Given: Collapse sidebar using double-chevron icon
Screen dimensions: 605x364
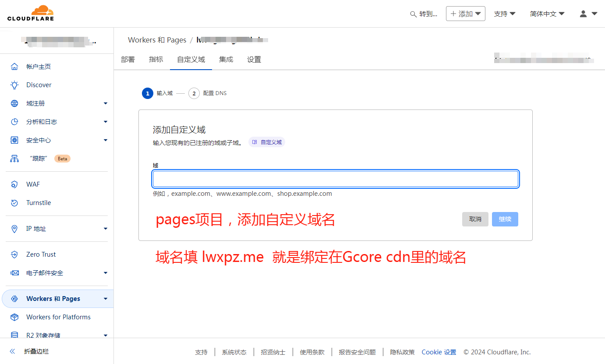Looking at the screenshot, I should point(13,351).
